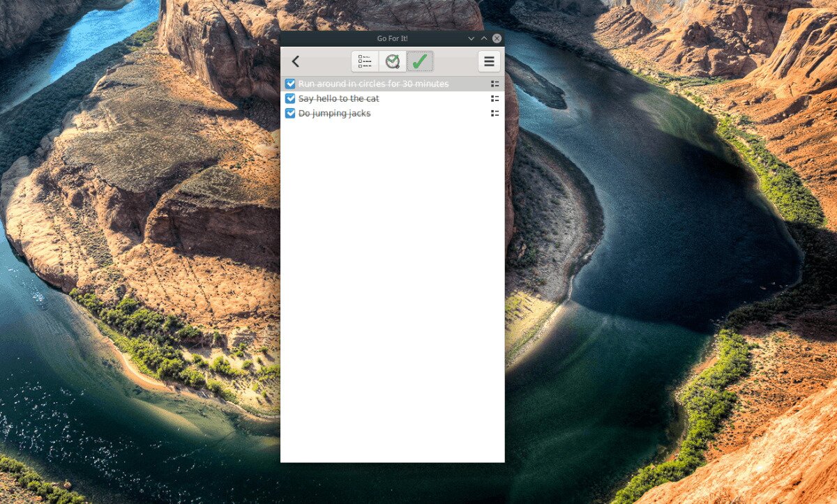Switch to the To-Do list view
This screenshot has width=837, height=504.
point(365,62)
